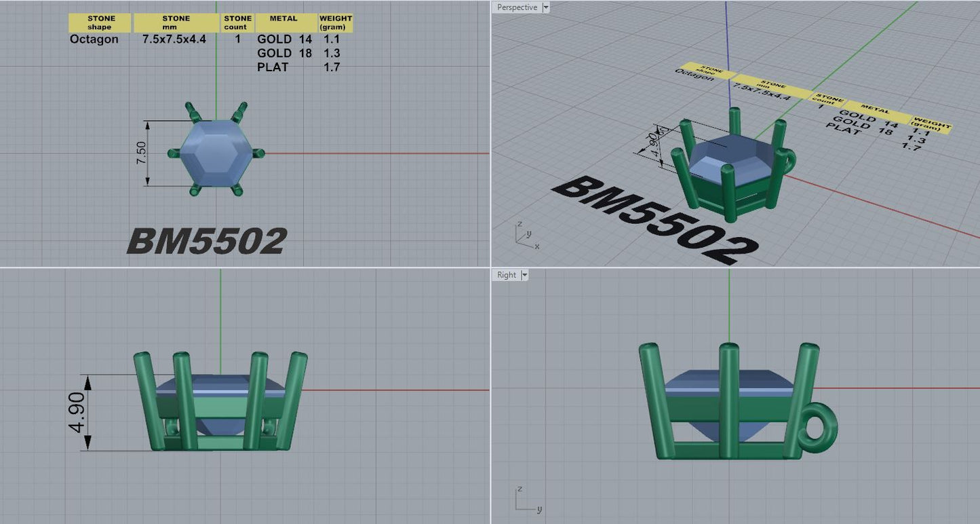Screen dimensions: 980x524
Task: Select the GOLD 18 row in top-left view
Action: point(284,54)
